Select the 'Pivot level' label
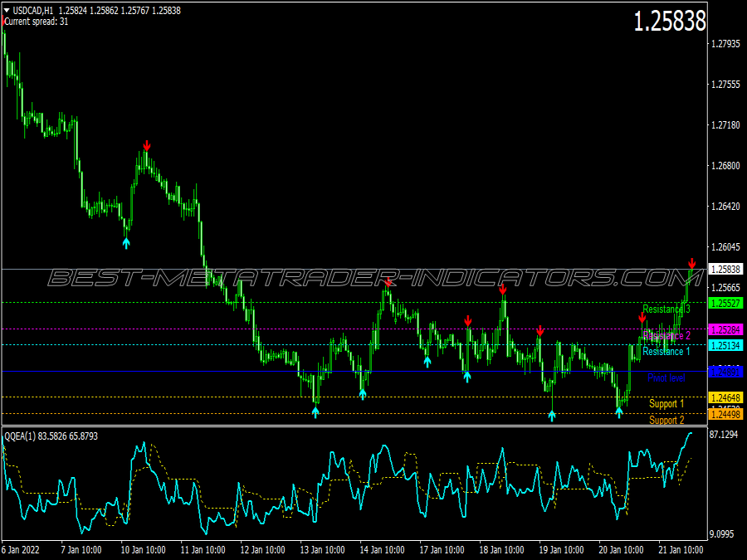Viewport: 747px width, 560px height. point(666,378)
